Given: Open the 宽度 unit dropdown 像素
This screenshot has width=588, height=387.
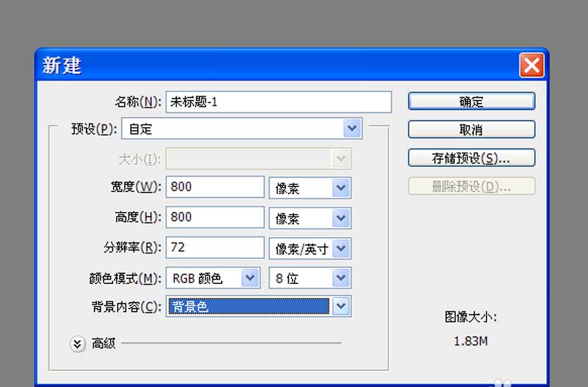Looking at the screenshot, I should [309, 188].
